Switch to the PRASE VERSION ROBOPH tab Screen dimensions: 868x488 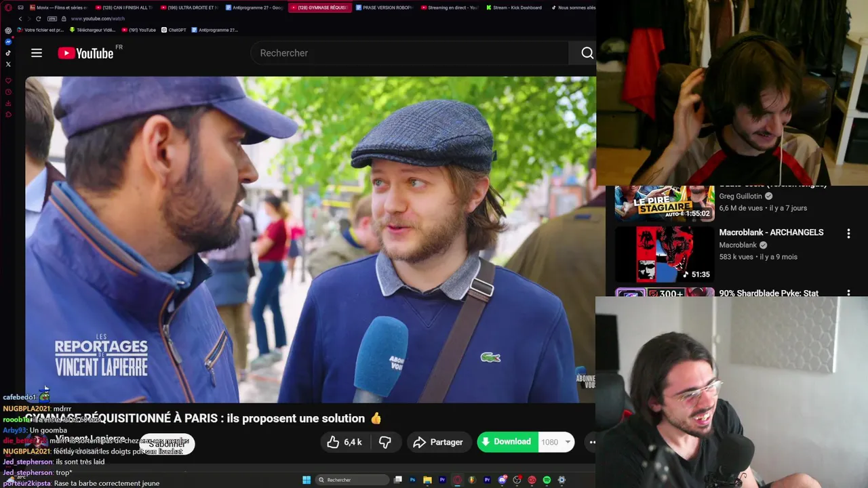[383, 7]
